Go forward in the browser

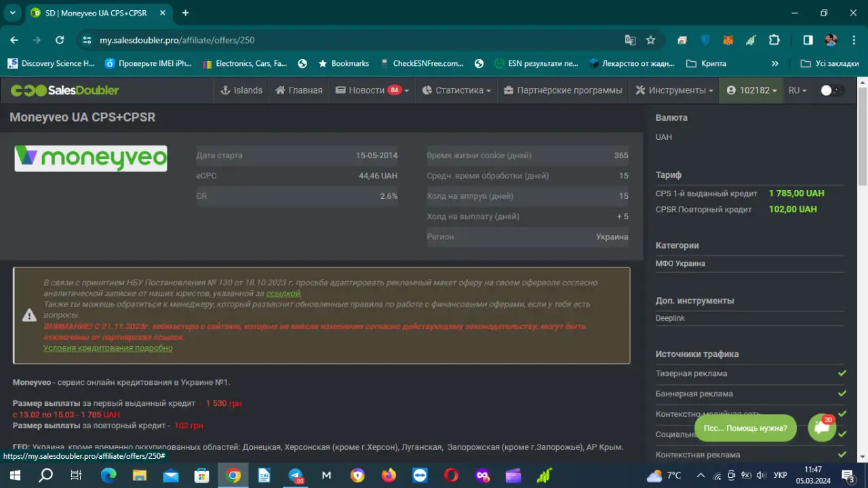point(37,40)
